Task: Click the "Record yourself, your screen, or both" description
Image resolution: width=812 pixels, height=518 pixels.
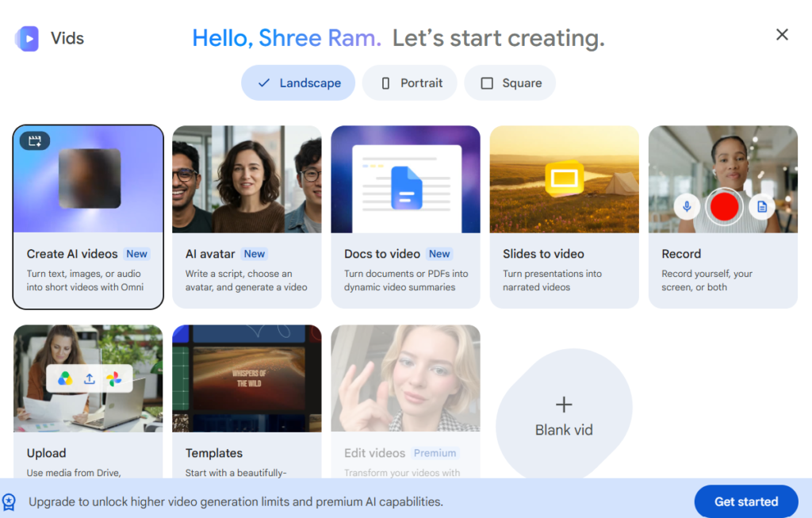Action: (707, 280)
